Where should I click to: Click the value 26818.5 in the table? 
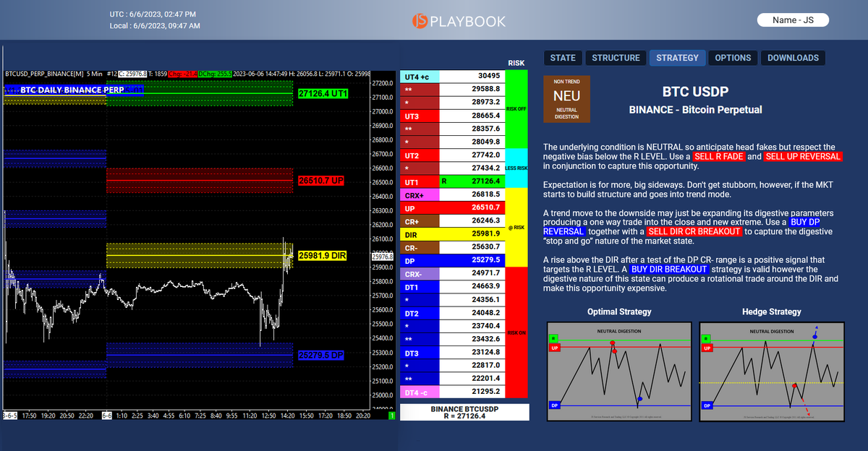point(485,194)
